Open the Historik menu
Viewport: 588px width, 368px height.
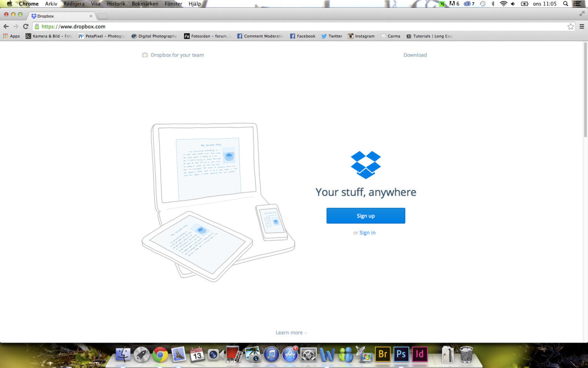click(x=116, y=3)
